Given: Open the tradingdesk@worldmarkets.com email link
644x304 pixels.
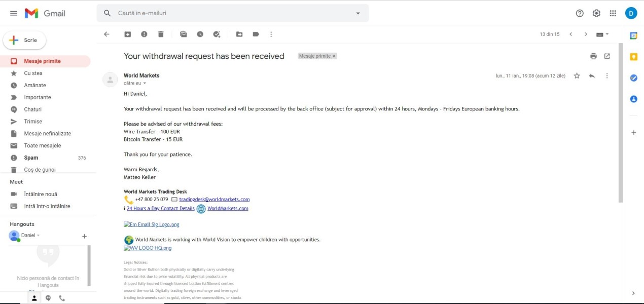Looking at the screenshot, I should [x=214, y=199].
